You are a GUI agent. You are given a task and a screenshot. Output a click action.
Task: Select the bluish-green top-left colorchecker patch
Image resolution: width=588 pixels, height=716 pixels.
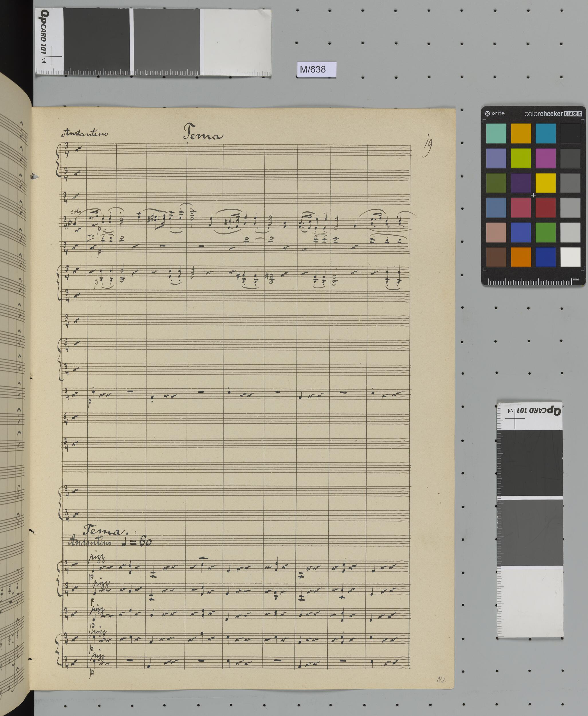click(x=496, y=133)
